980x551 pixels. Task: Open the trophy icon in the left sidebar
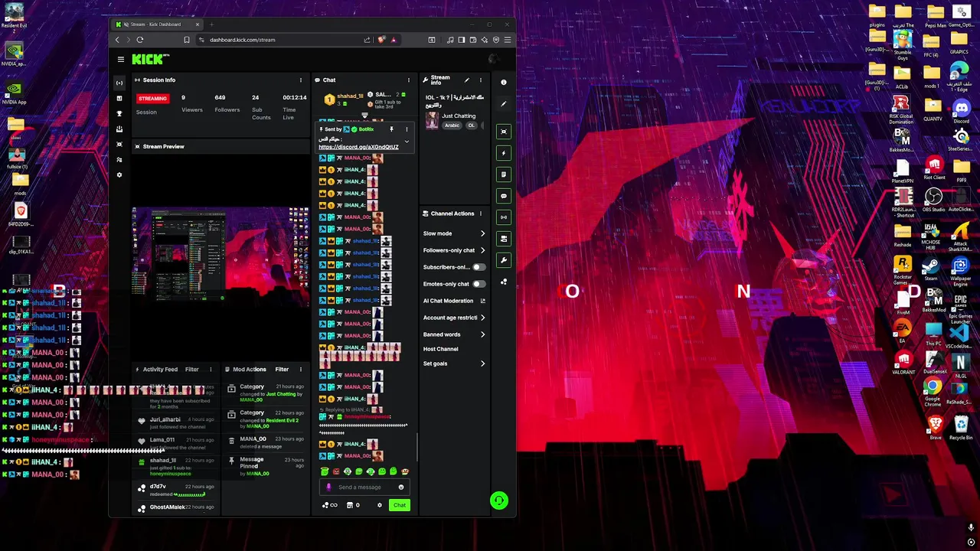pyautogui.click(x=119, y=113)
